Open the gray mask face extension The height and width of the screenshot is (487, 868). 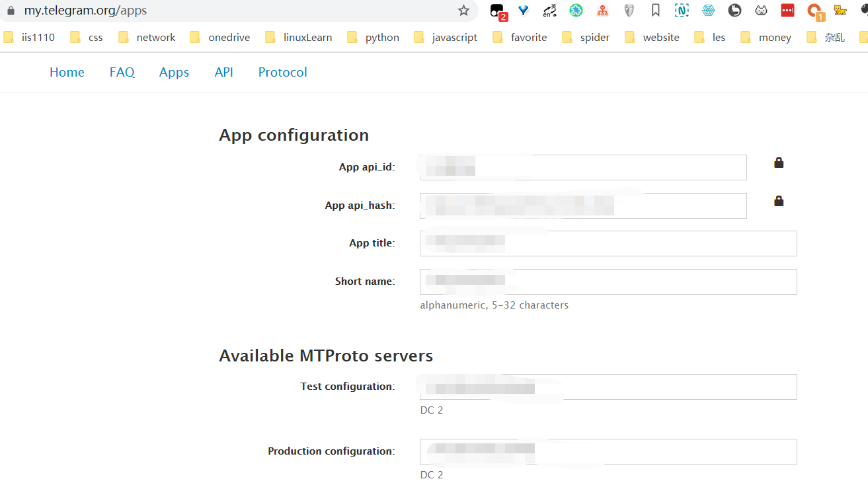coord(629,10)
